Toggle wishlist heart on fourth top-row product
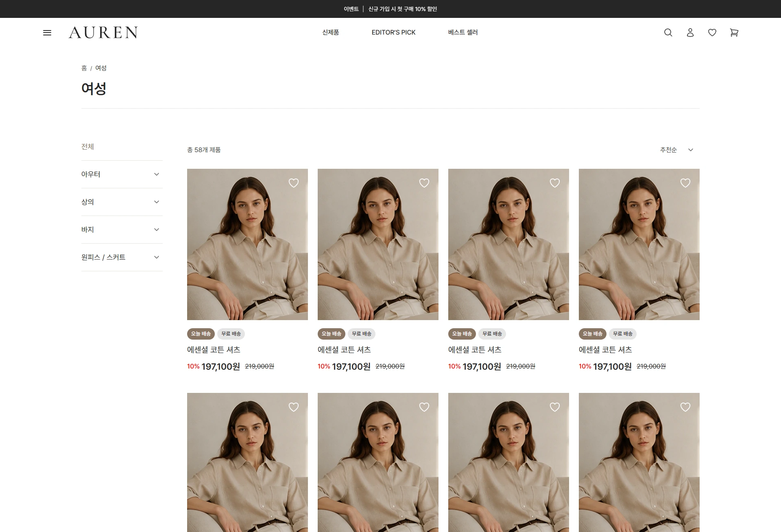 685,183
